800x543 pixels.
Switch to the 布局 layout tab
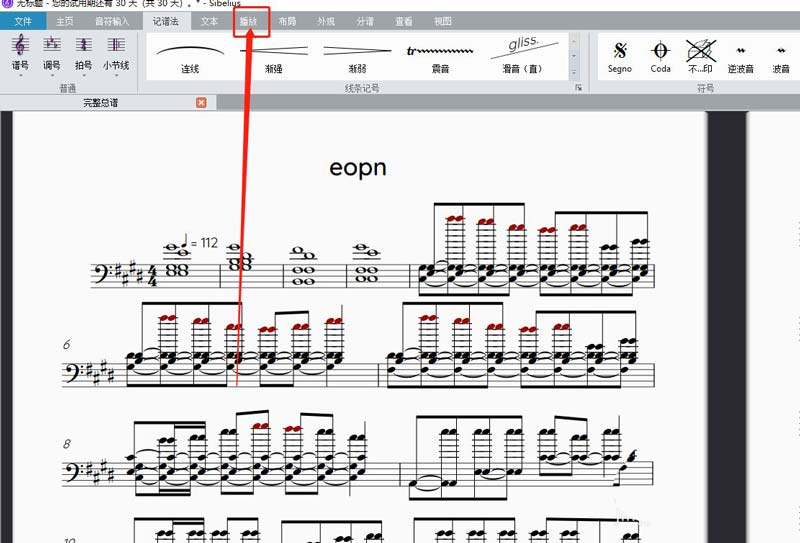tap(287, 21)
